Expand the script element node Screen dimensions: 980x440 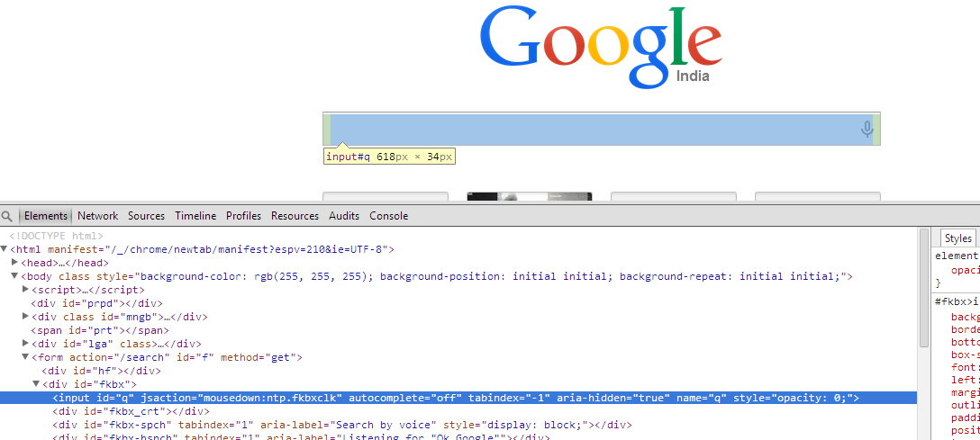(25, 290)
